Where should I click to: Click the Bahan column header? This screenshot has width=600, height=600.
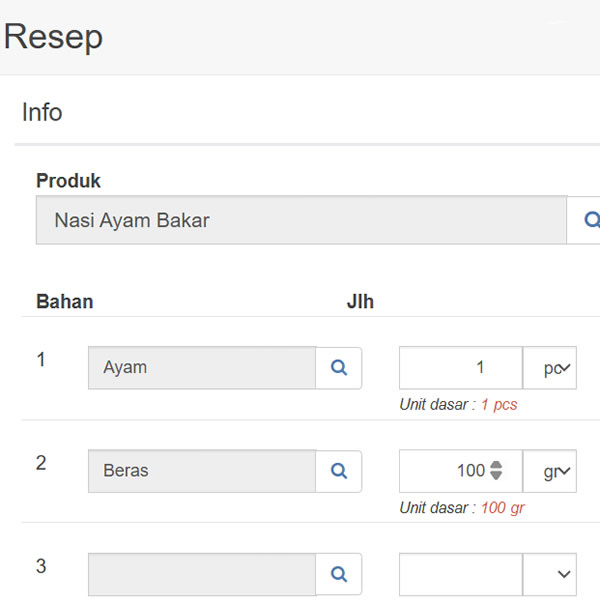click(x=65, y=302)
